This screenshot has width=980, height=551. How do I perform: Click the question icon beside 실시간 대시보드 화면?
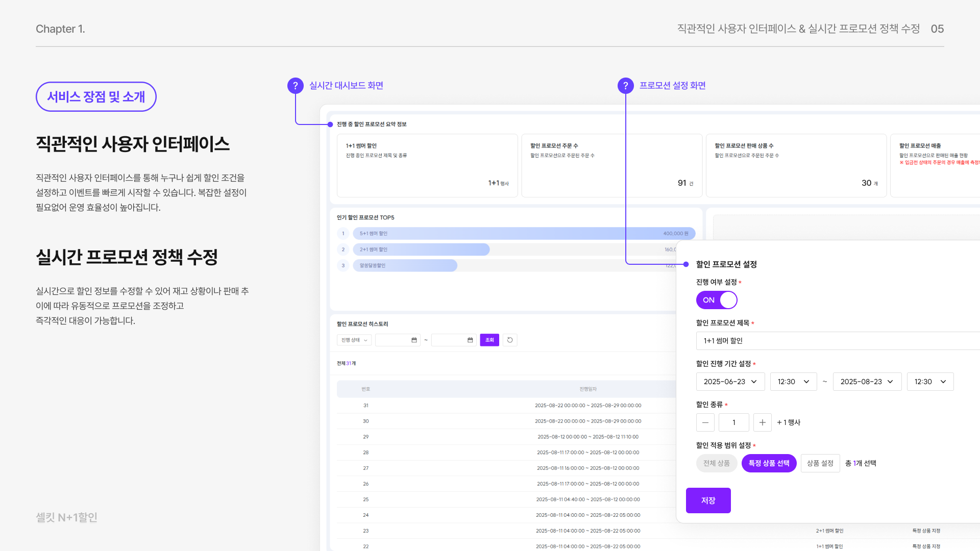coord(295,86)
